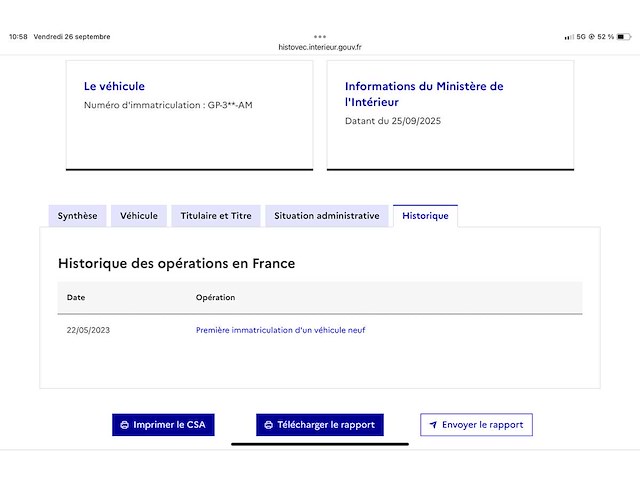Click the Informations du Ministère de l'Intérieur heading
Viewport: 640px width, 480px height.
424,94
